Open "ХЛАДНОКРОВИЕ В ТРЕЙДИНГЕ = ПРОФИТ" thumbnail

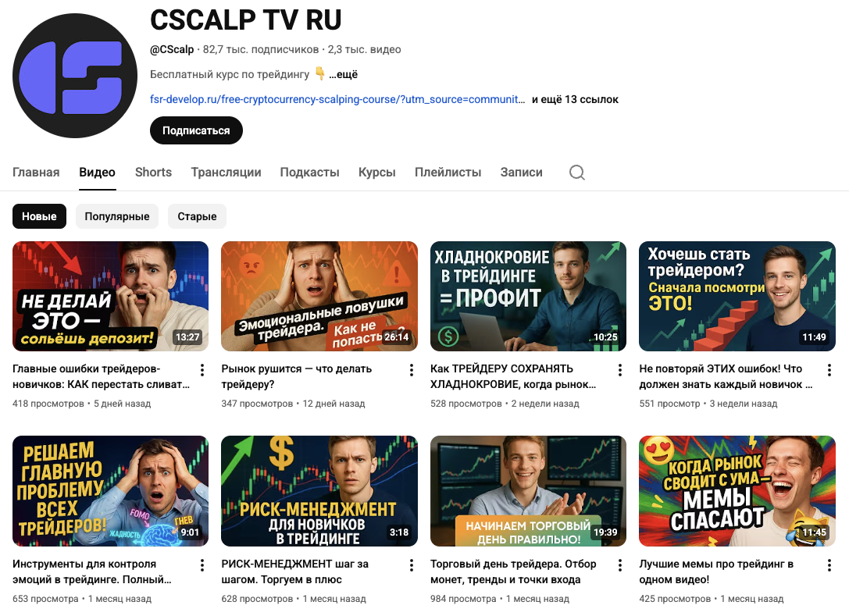(529, 296)
